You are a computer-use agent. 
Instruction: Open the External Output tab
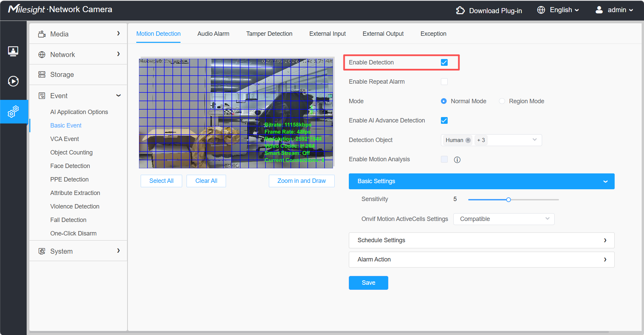point(383,34)
